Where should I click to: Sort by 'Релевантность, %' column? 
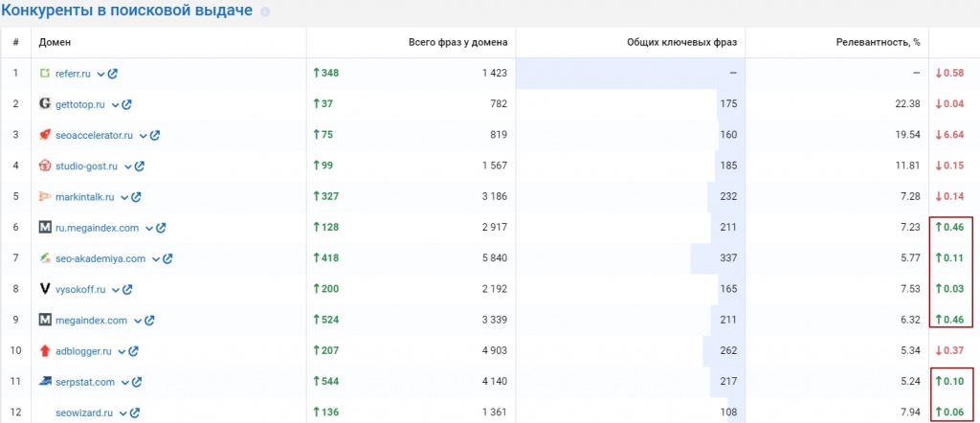(879, 42)
